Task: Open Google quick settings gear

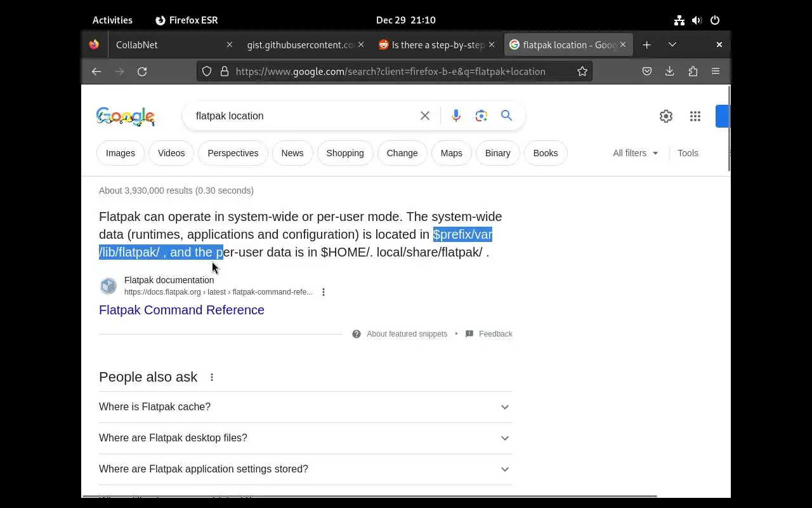Action: click(666, 116)
